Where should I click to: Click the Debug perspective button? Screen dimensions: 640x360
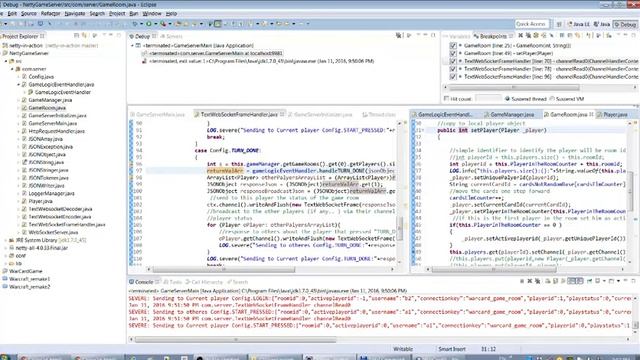tap(625, 24)
